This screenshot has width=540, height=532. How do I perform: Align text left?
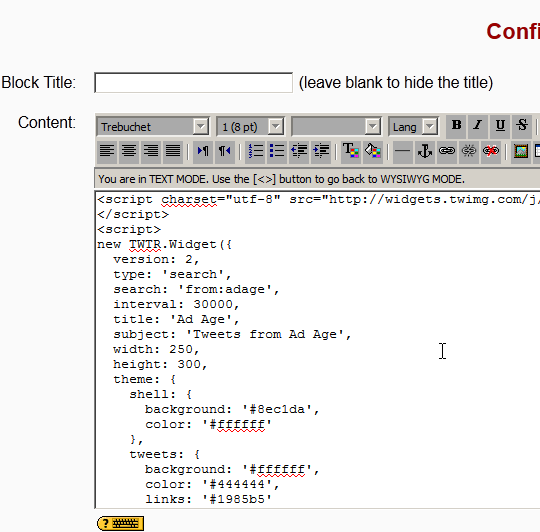[107, 152]
